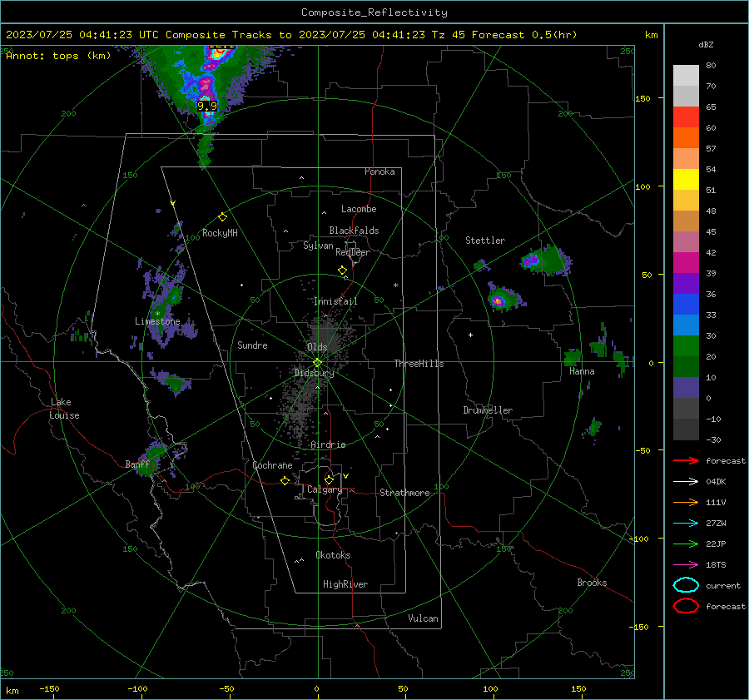This screenshot has height=700, width=749.
Task: Click the 18TS legend label
Action: (x=716, y=565)
